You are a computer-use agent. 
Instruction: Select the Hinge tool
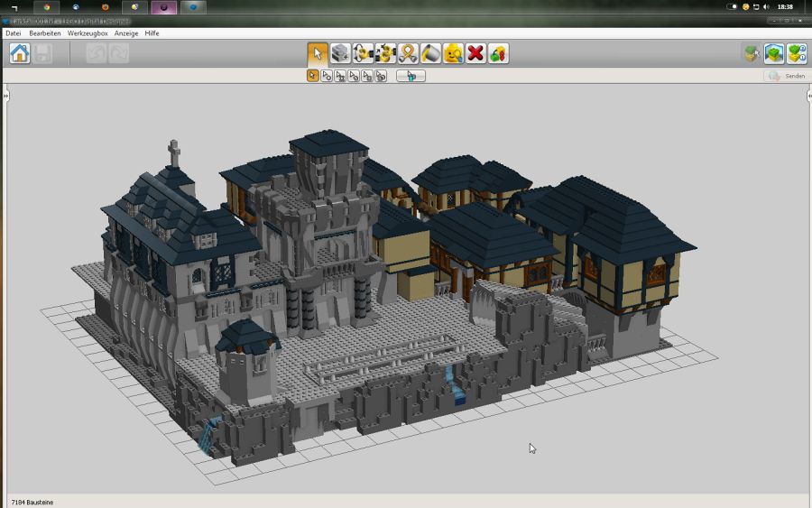coord(363,53)
